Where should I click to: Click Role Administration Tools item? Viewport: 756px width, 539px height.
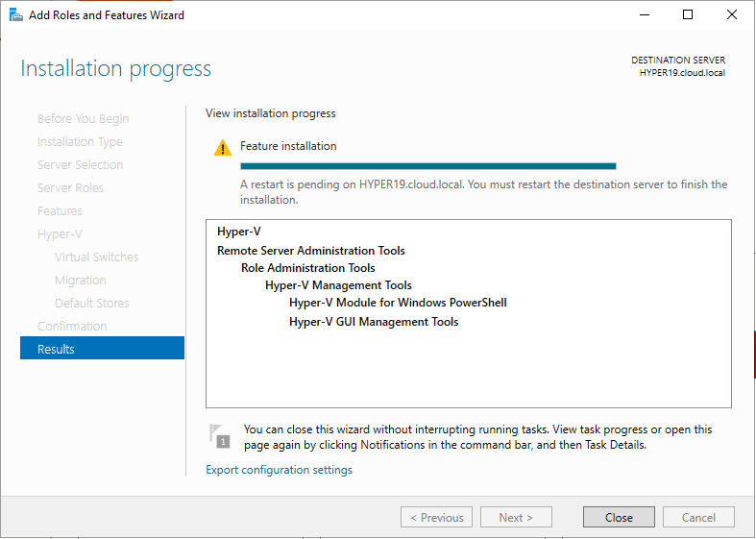click(308, 268)
